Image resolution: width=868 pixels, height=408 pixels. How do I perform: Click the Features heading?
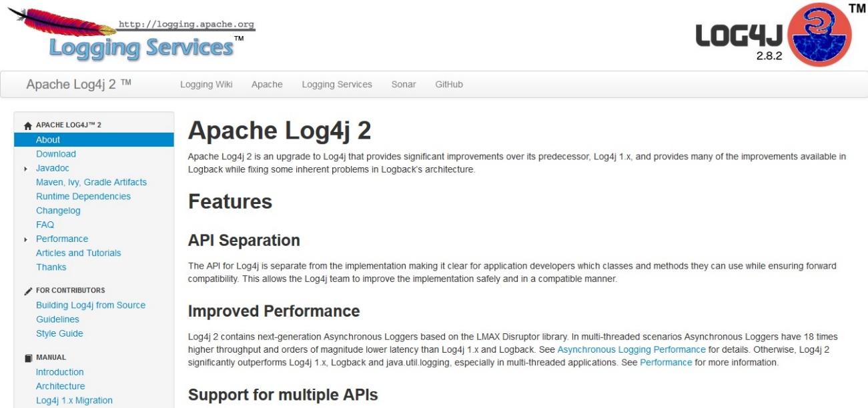coord(230,201)
